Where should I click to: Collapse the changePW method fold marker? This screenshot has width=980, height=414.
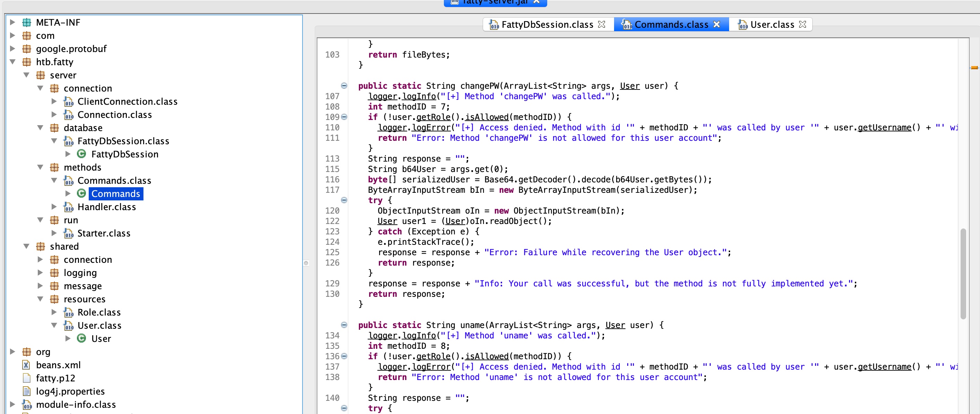344,86
